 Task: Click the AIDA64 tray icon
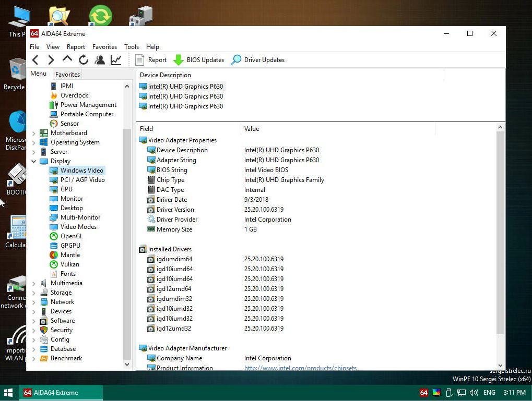point(424,393)
